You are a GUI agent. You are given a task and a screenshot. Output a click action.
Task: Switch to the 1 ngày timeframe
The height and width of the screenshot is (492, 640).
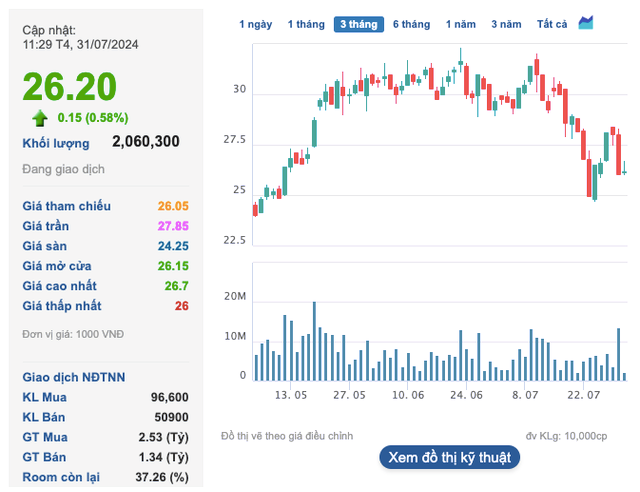tap(255, 24)
